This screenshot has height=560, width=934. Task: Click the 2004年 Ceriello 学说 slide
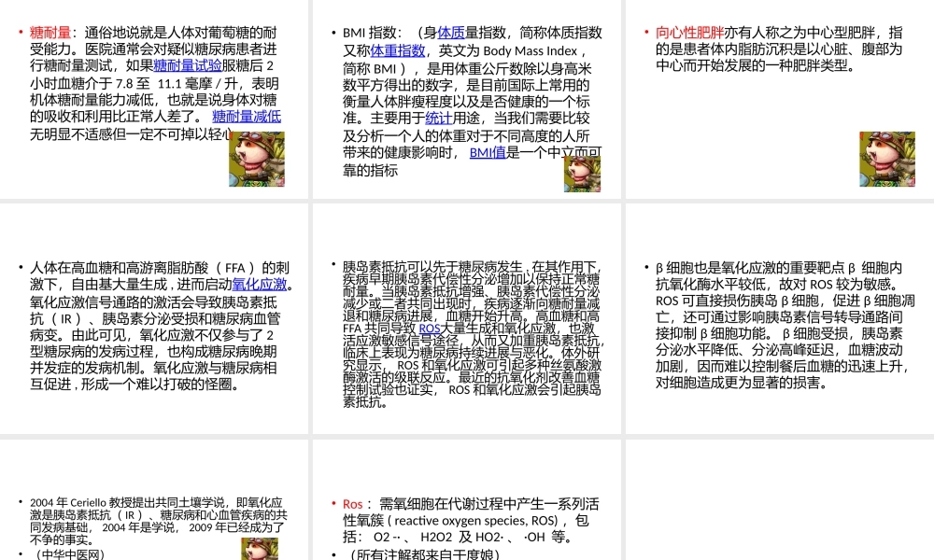tap(154, 499)
